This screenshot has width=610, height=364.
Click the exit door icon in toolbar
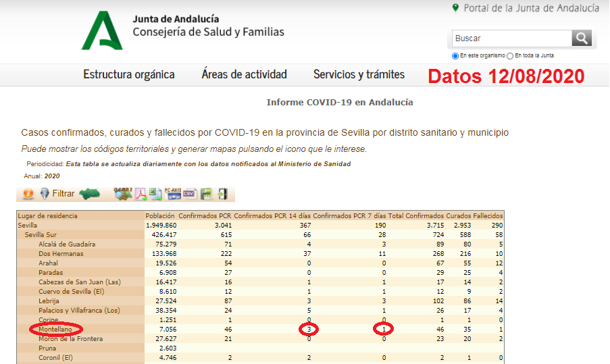coord(222,194)
